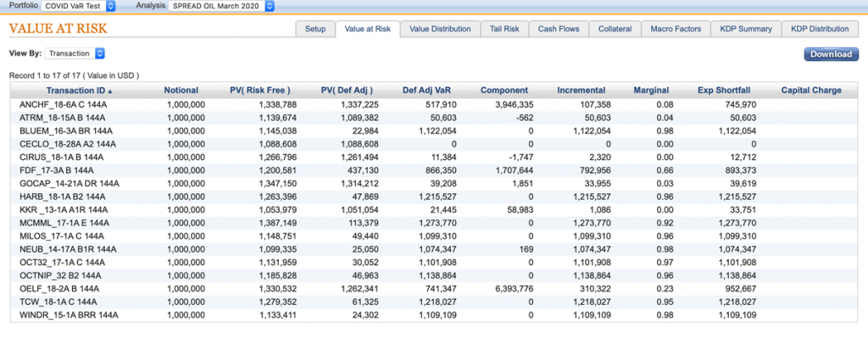Switch to the KDP Distribution tab

820,30
